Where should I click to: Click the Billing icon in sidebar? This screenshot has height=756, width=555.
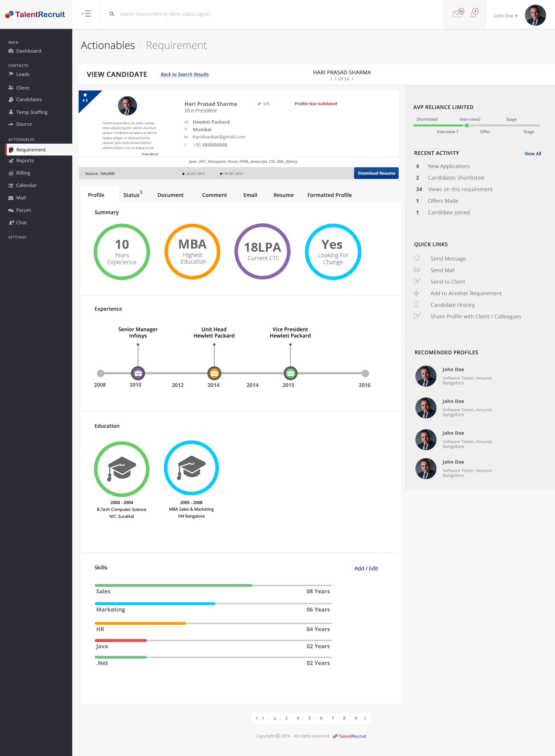11,173
